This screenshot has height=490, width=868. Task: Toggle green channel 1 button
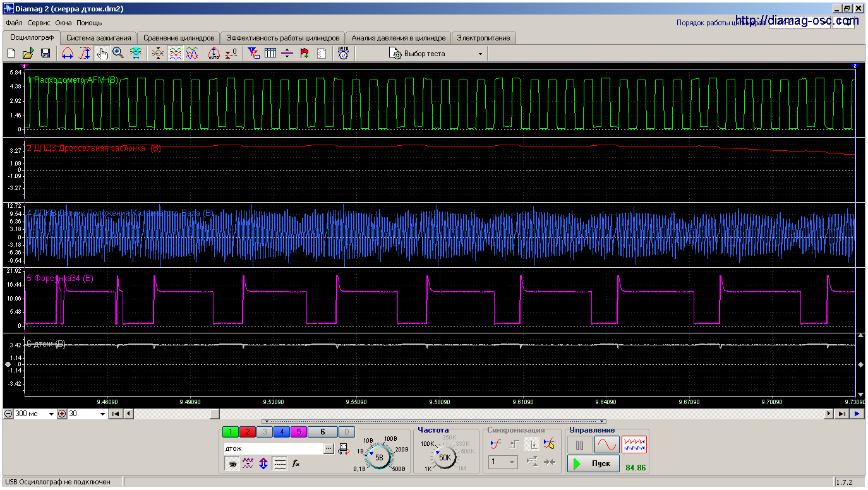232,432
